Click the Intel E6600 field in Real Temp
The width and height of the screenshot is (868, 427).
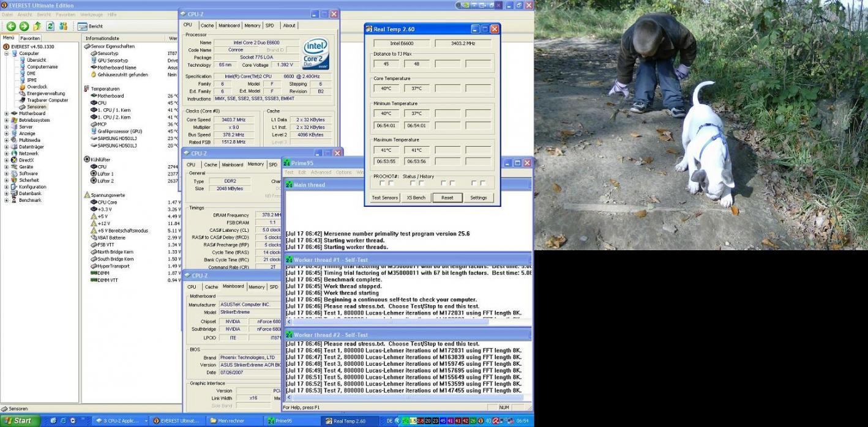click(402, 43)
